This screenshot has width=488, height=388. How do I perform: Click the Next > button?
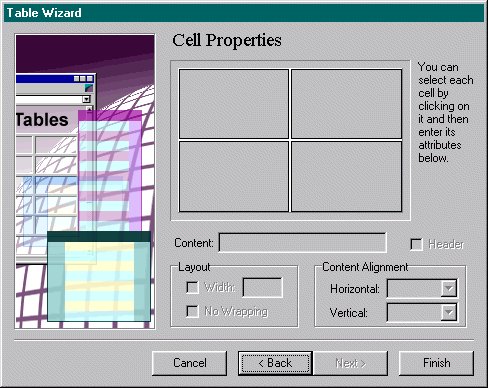tap(350, 363)
